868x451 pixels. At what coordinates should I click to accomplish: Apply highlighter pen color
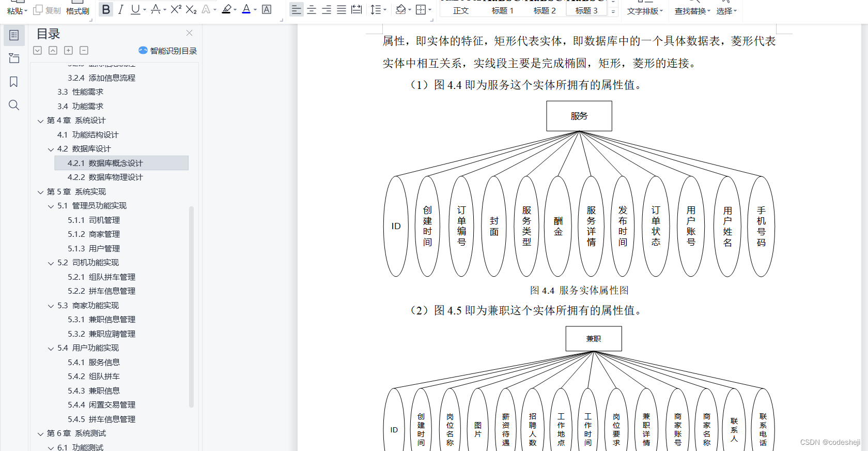point(226,9)
